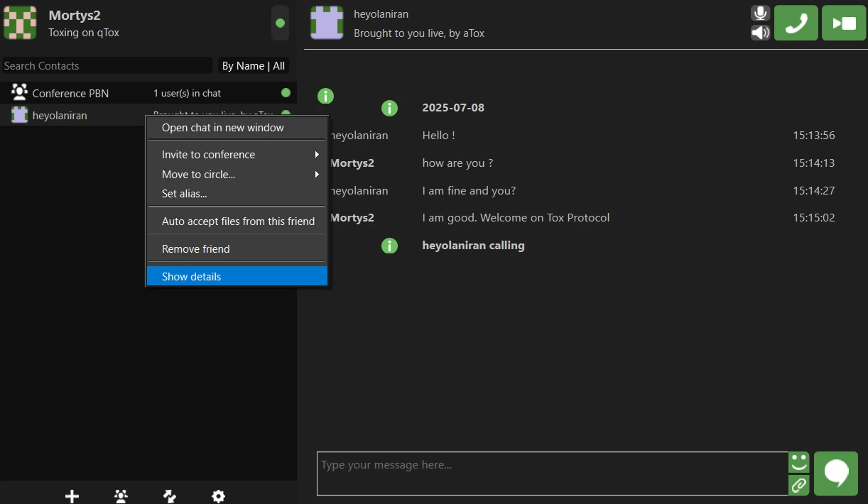Choose Remove friend in context menu

[237, 249]
